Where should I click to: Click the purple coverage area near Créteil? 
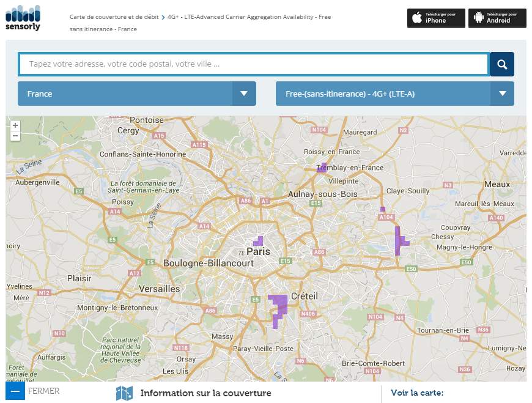click(279, 303)
